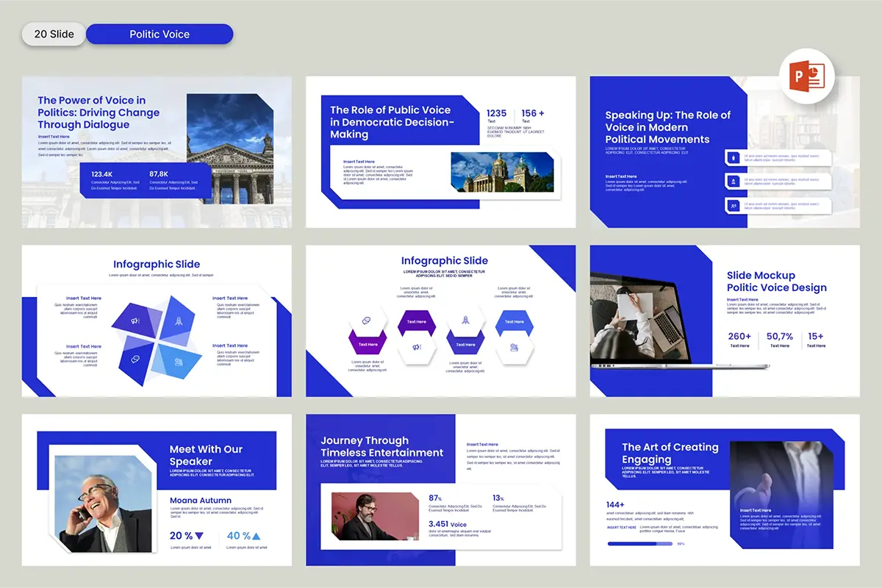Select the parliament building photo
Viewport: 882px width, 588px height.
point(230,148)
